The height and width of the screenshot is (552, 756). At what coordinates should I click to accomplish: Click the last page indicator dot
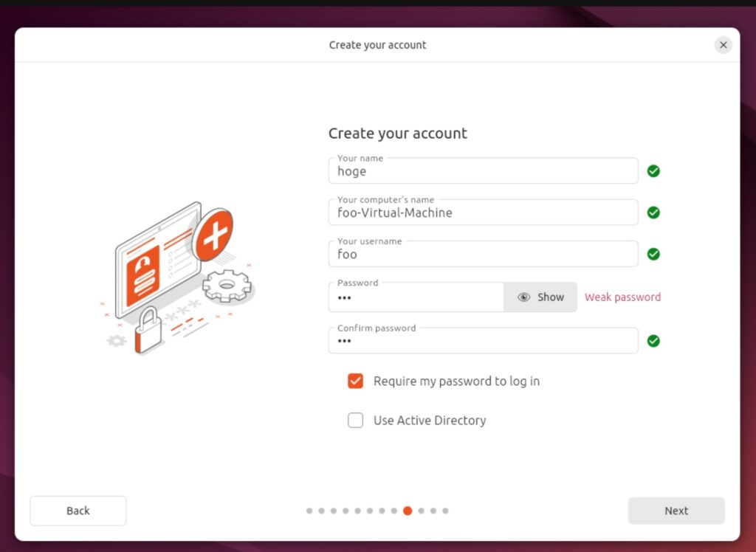click(x=445, y=511)
